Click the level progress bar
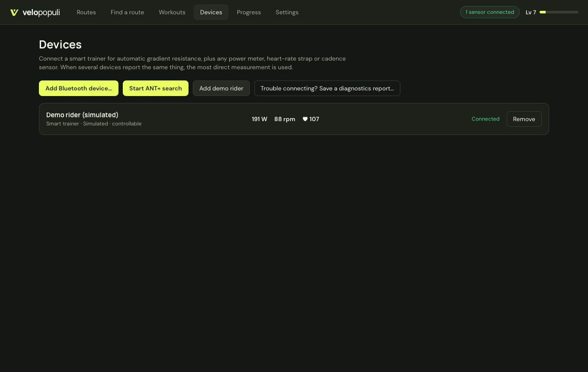 click(x=559, y=12)
